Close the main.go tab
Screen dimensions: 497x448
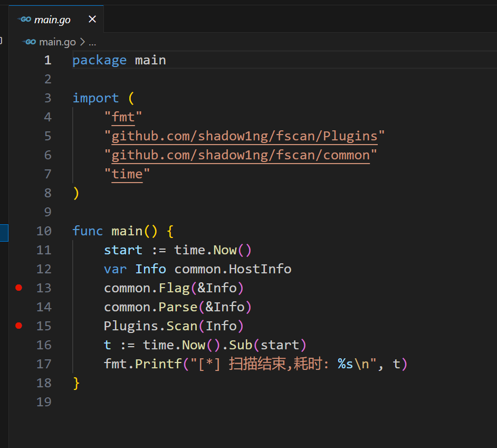click(92, 20)
